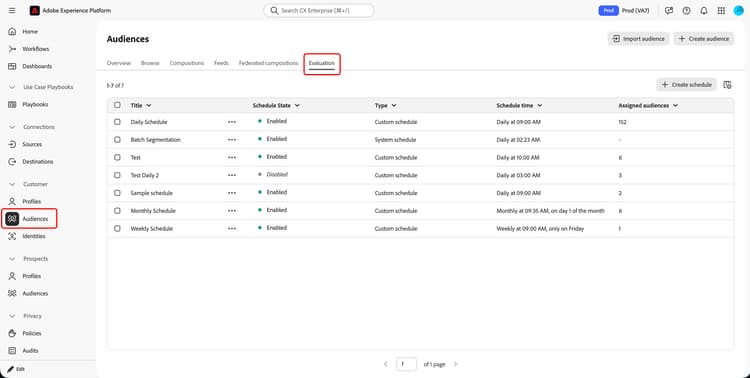
Task: Open Policies under Privacy
Action: tap(32, 333)
